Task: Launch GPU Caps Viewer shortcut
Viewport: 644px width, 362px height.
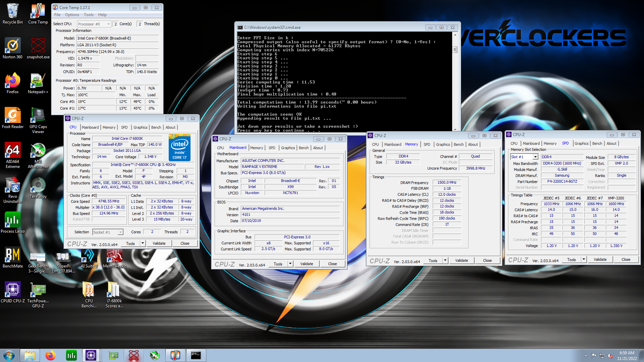Action: coord(38,120)
